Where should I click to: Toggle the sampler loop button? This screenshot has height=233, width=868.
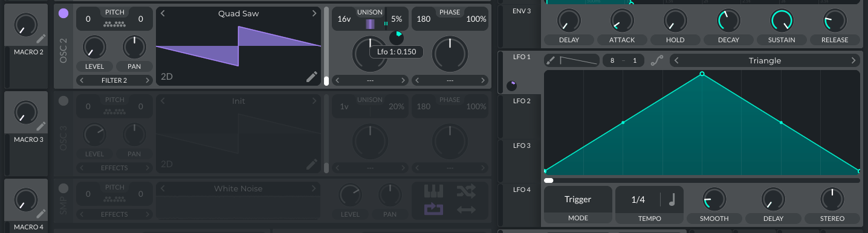pyautogui.click(x=434, y=209)
